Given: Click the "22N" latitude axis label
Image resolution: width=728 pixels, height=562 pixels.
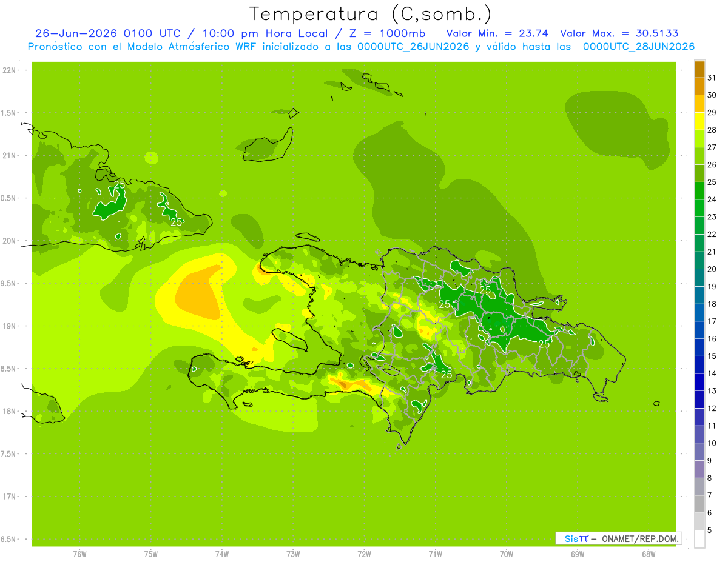Looking at the screenshot, I should tap(10, 70).
